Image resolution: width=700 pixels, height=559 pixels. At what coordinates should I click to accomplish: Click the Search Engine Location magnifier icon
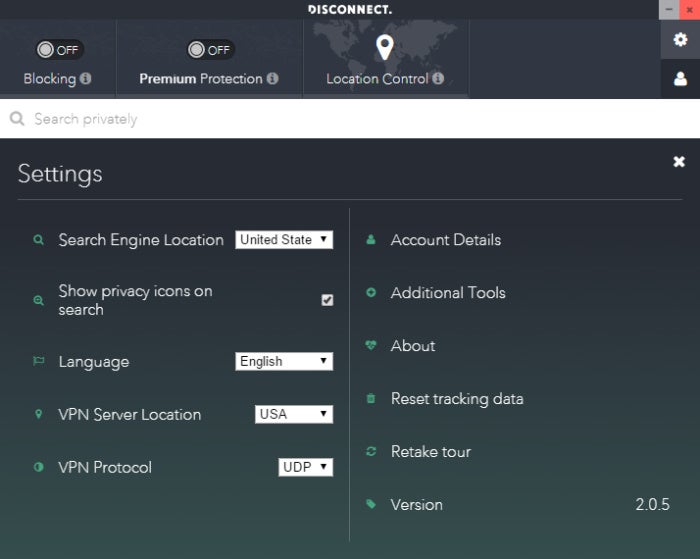(38, 240)
